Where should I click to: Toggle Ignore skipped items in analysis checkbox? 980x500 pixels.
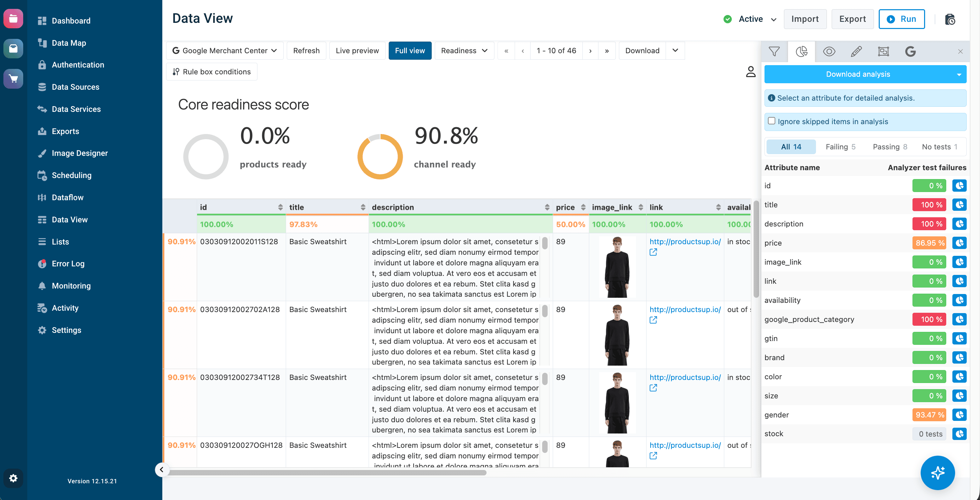click(x=772, y=121)
